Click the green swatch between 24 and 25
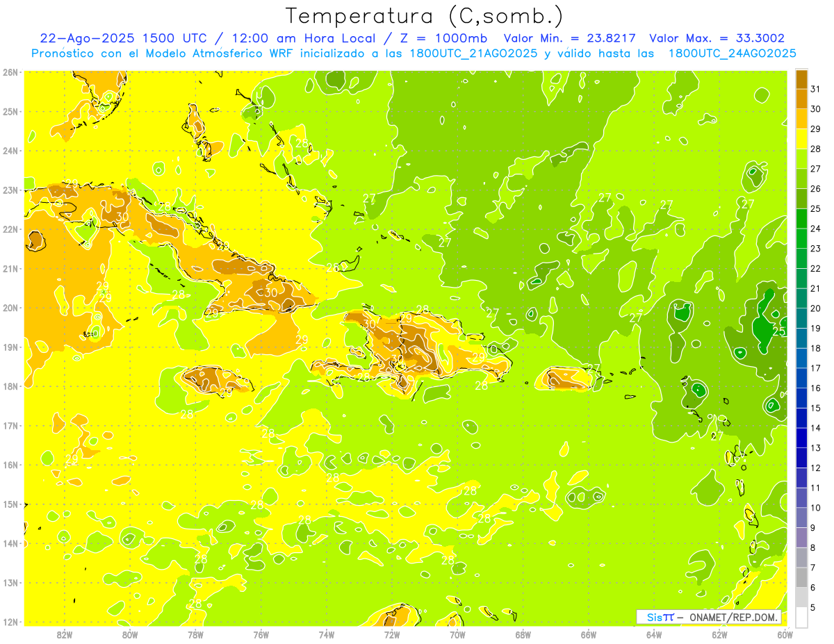This screenshot has height=644, width=834. (x=801, y=218)
